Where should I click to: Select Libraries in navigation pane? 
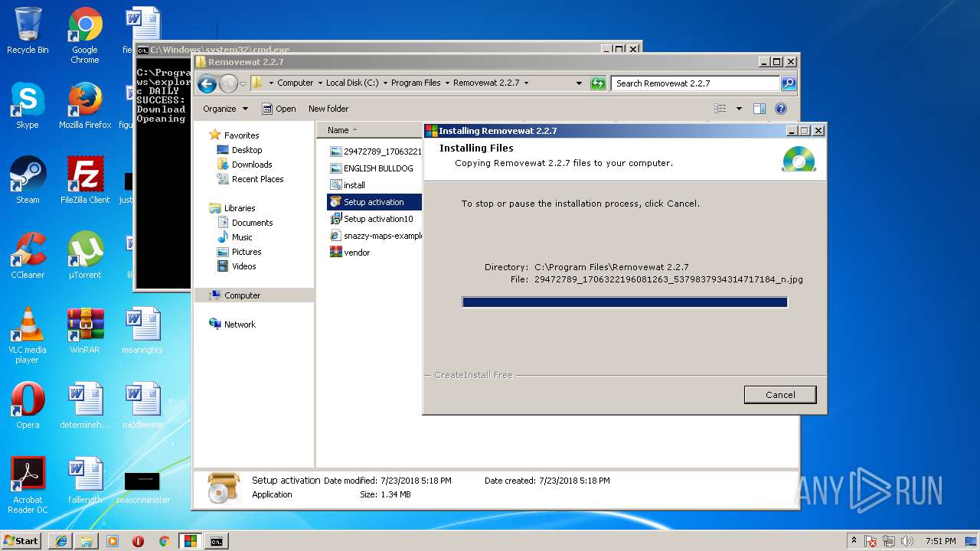[x=240, y=208]
